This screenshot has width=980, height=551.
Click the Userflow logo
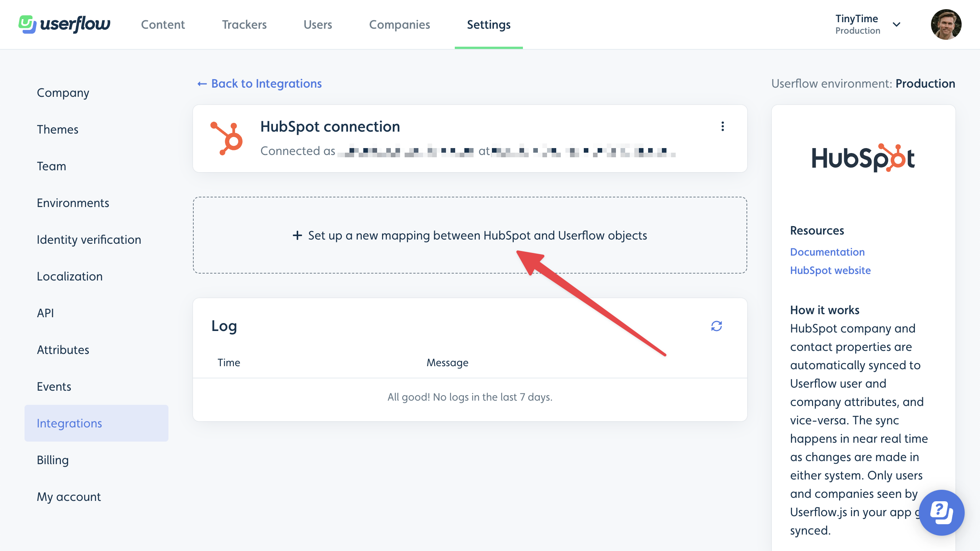click(64, 24)
